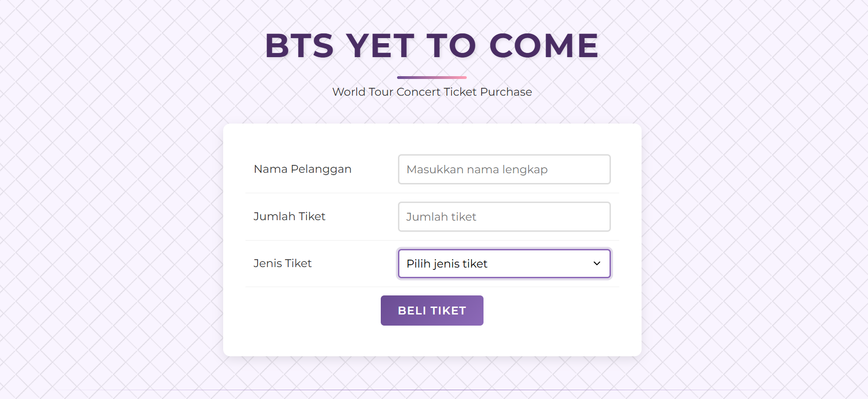Click the chevron arrow on Jenis Tiket selector

point(596,263)
